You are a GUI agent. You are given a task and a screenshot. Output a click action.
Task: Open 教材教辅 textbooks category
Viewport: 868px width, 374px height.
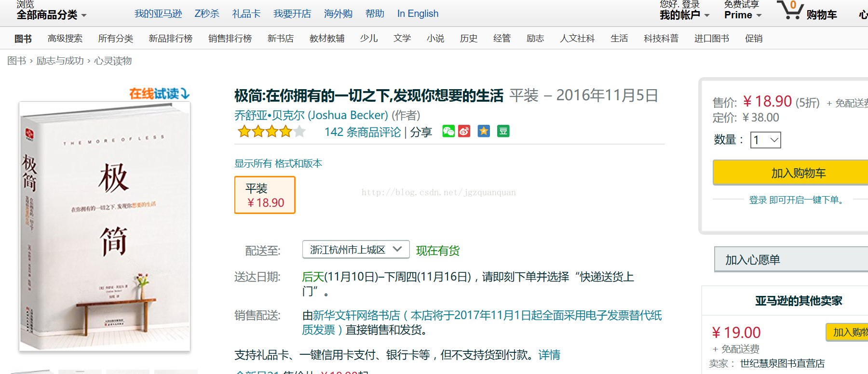point(327,39)
